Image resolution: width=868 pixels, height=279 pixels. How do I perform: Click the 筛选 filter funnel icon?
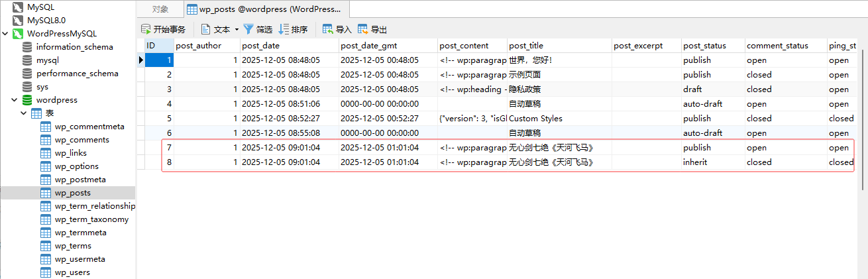248,29
